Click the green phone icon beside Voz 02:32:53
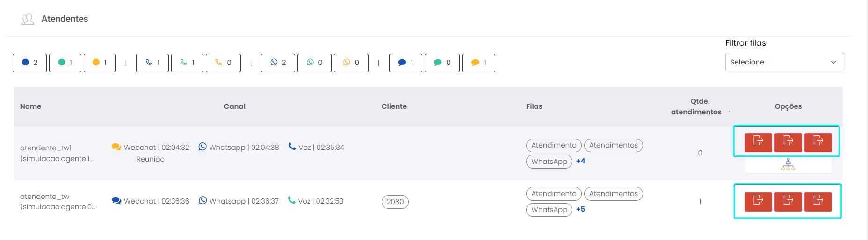This screenshot has height=240, width=868. pyautogui.click(x=292, y=200)
